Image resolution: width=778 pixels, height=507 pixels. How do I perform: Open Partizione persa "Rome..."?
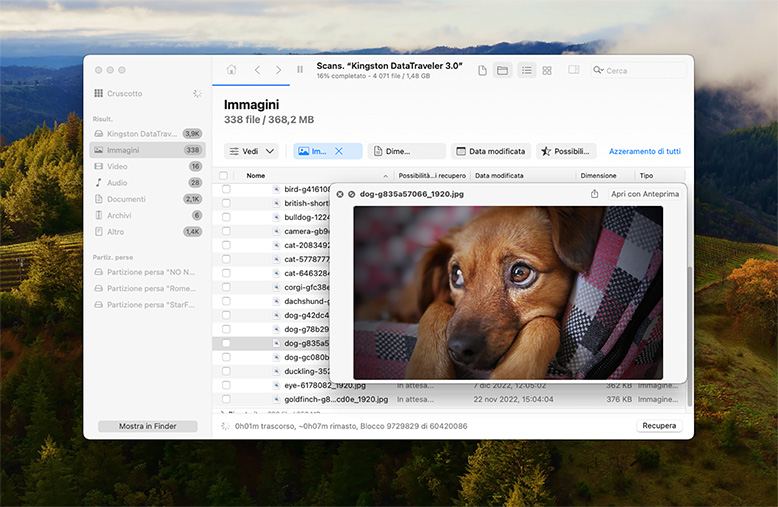[x=147, y=288]
